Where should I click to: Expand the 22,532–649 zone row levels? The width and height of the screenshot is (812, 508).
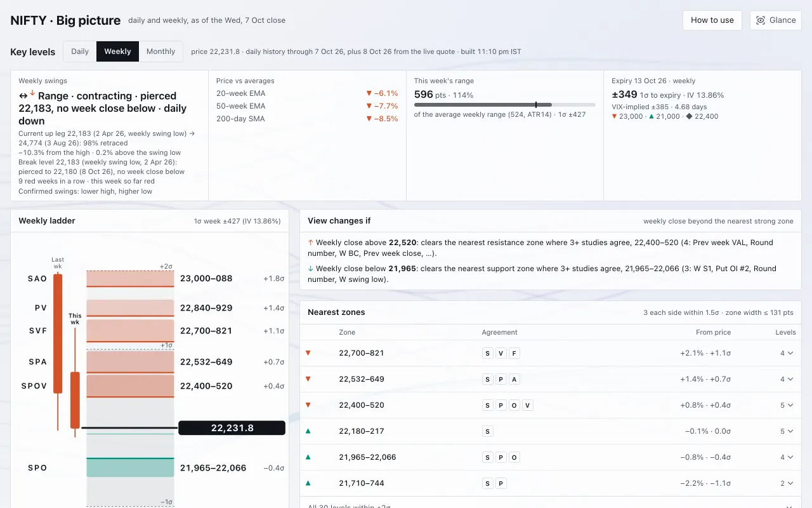[787, 379]
